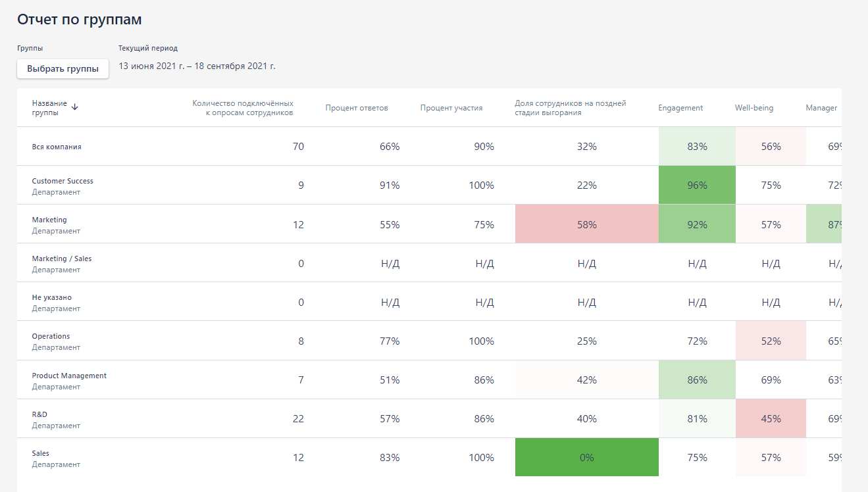This screenshot has height=492, width=868.
Task: Click the 52% Well-being cell for Operations
Action: point(771,341)
